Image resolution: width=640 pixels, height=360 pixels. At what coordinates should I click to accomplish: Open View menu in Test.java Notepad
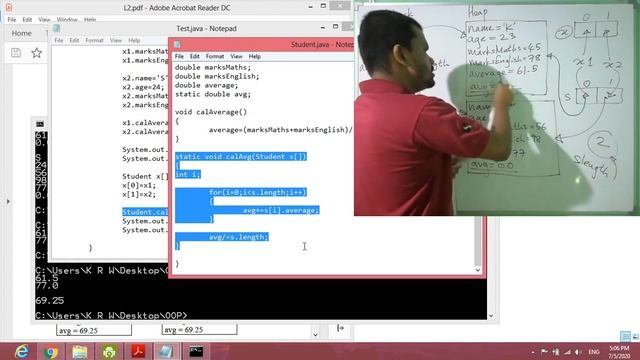coord(116,40)
